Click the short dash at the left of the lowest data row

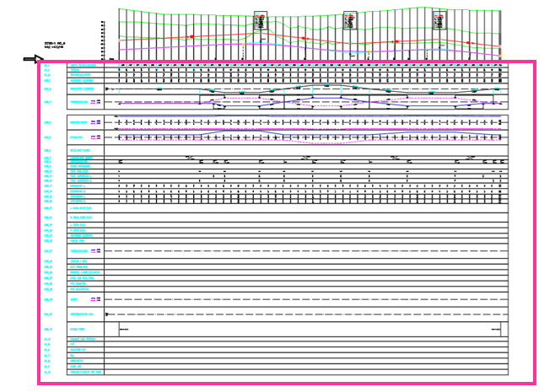click(x=123, y=328)
